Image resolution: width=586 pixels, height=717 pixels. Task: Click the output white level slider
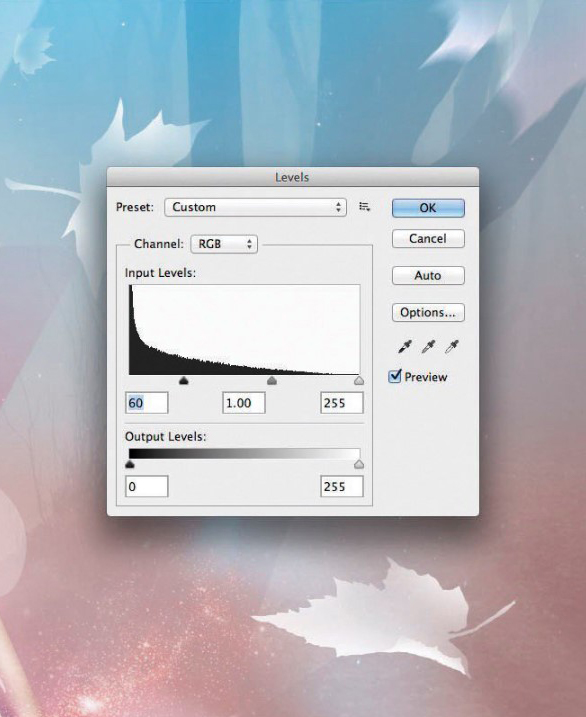[x=359, y=465]
